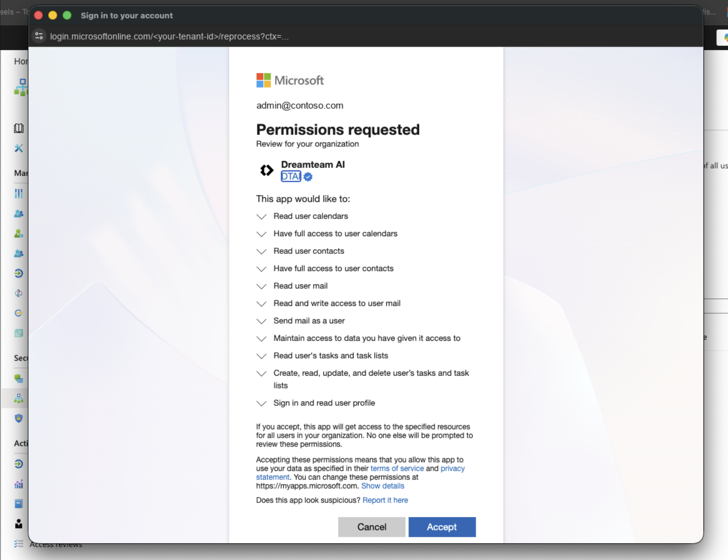Image resolution: width=728 pixels, height=560 pixels.
Task: Select highlighted Permissions hierarchy icon in sidebar
Action: click(x=19, y=398)
